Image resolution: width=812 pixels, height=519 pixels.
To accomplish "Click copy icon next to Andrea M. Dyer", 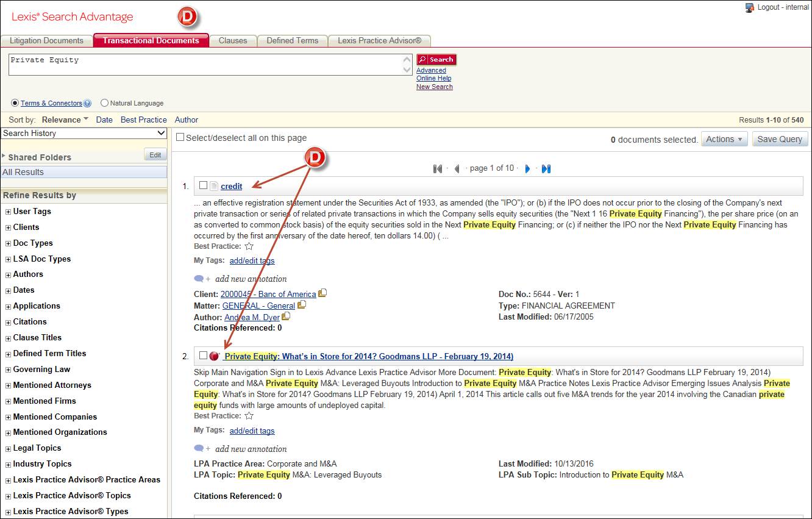I will [286, 317].
